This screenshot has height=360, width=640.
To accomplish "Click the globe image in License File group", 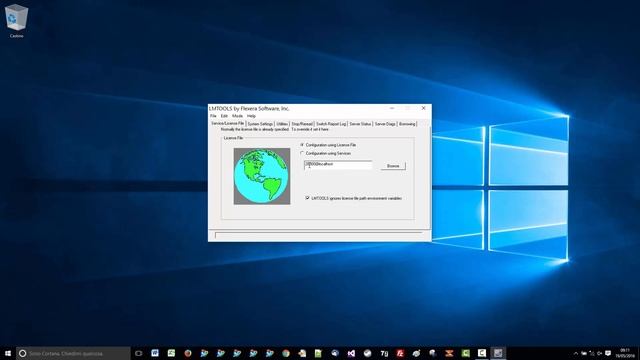I will tap(262, 176).
